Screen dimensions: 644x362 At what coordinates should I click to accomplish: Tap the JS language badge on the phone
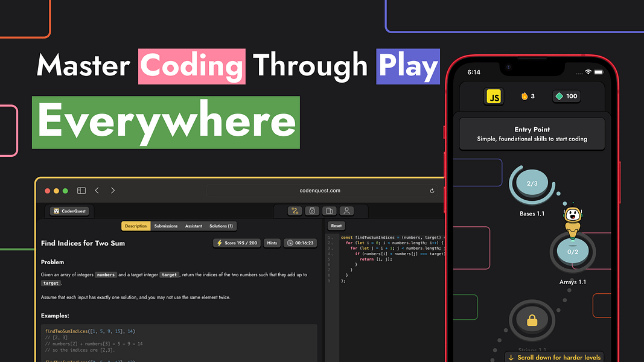coord(494,96)
